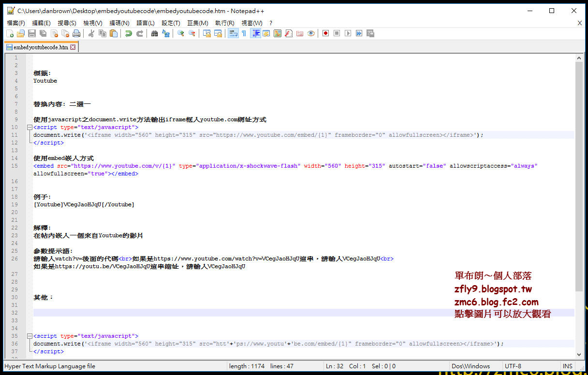Cut selection with the scissors icon
This screenshot has height=375, width=588.
(91, 33)
